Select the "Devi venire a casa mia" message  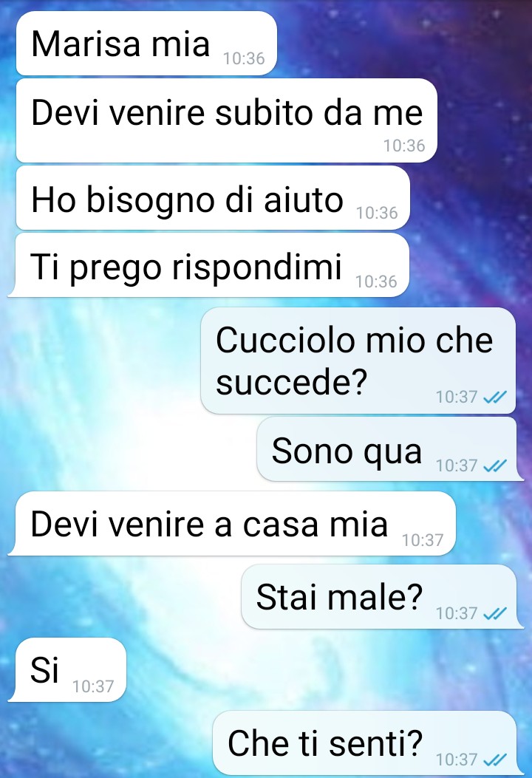point(232,523)
